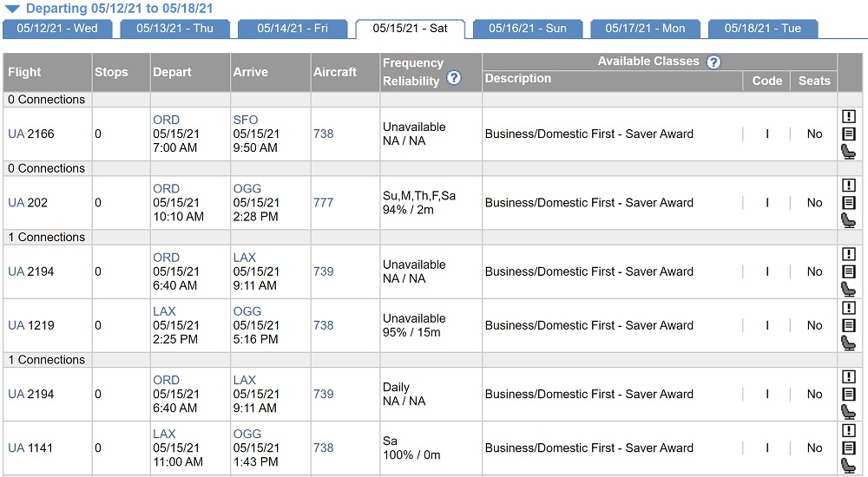
Task: Create flight alert for UA 1219
Action: [x=849, y=308]
